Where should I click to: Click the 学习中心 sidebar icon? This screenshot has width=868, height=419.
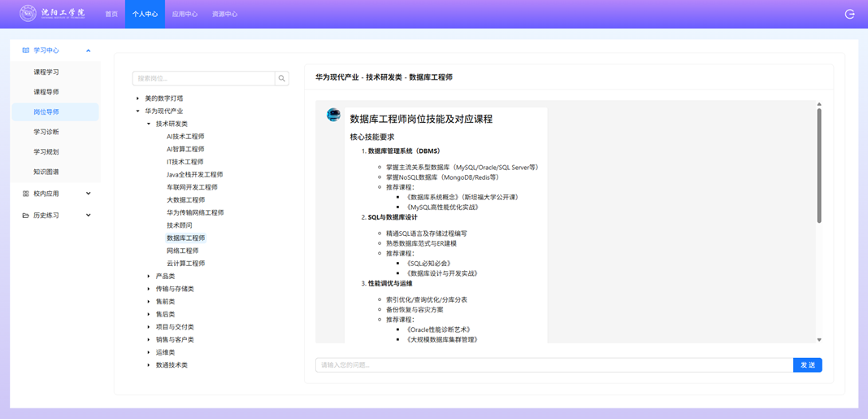25,50
